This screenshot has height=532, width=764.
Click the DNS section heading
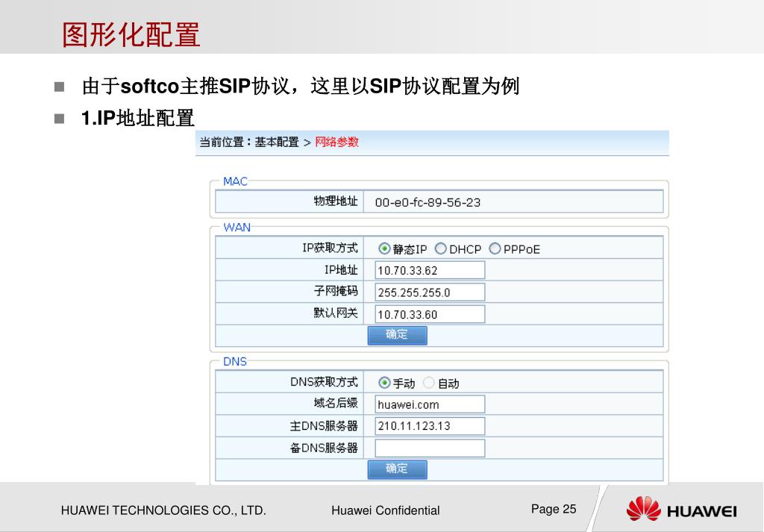235,361
